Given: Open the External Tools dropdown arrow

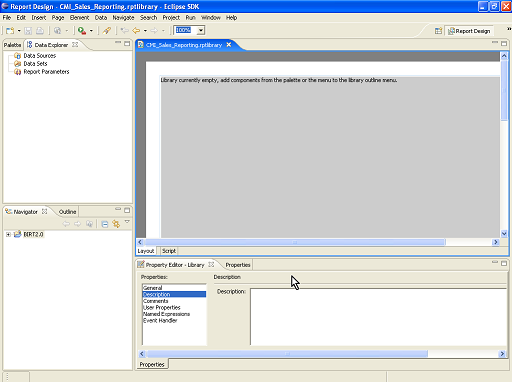Looking at the screenshot, I should click(91, 31).
